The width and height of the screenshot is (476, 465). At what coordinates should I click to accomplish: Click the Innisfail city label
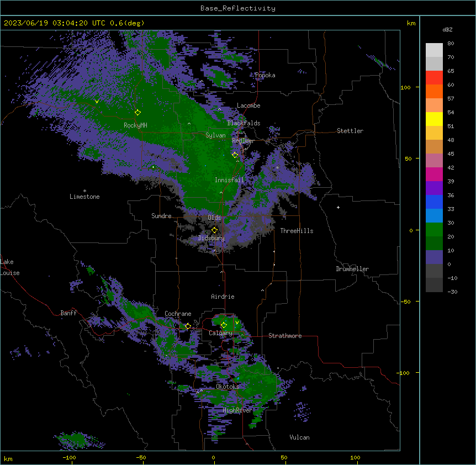[x=229, y=180]
